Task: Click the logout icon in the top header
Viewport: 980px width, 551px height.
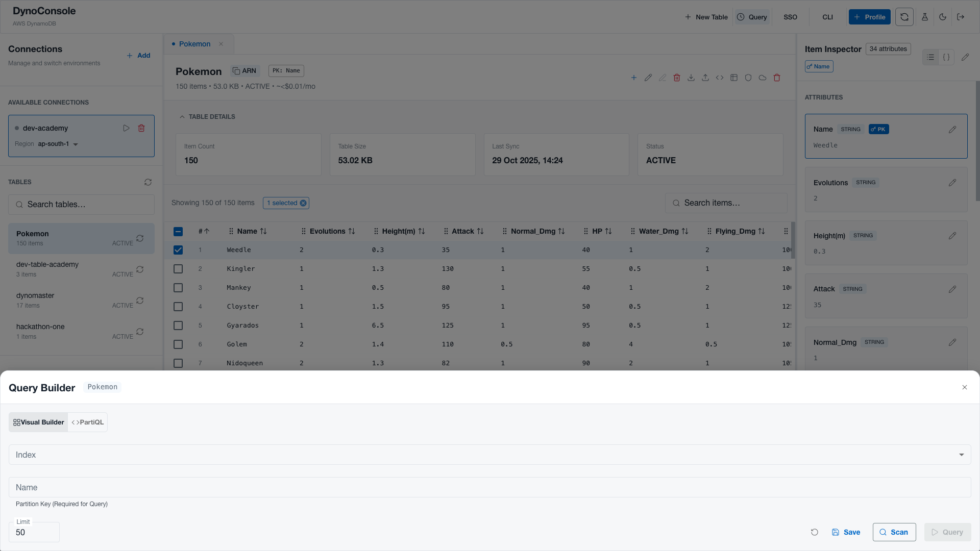Action: pos(961,17)
